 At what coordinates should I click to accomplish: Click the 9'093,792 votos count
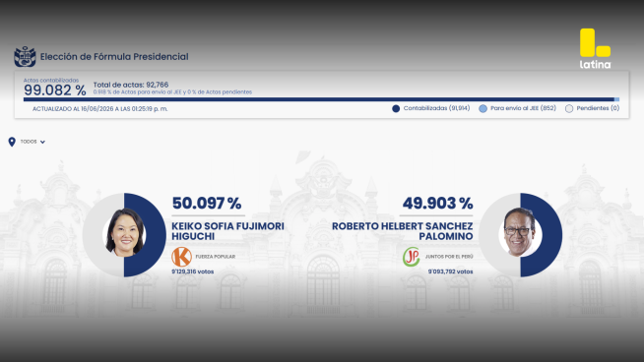click(451, 271)
